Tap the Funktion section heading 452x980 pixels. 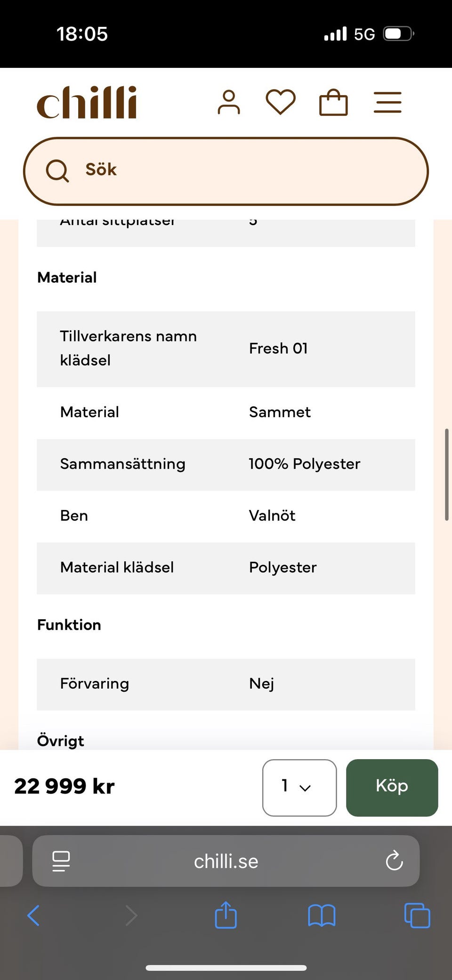[x=69, y=625]
